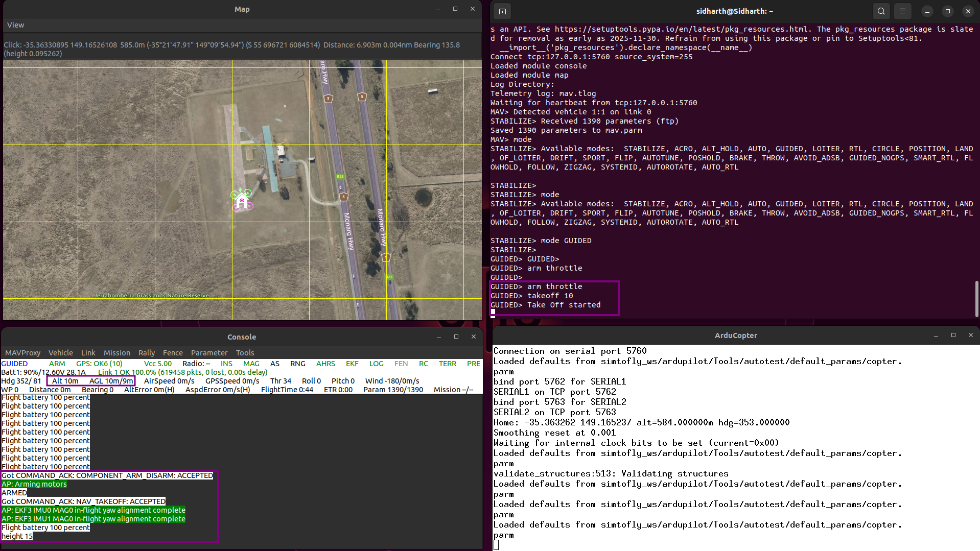Screen dimensions: 980x551
Task: Open the terminal hamburger menu
Action: tap(903, 11)
